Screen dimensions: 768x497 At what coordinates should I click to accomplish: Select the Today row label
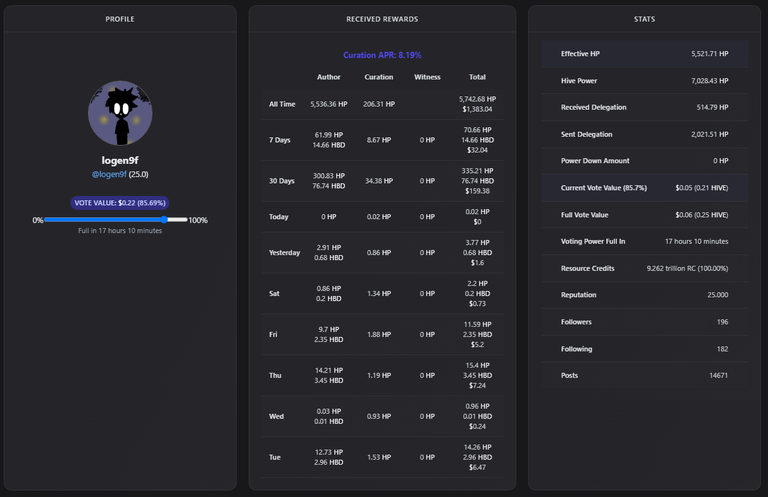[x=279, y=216]
